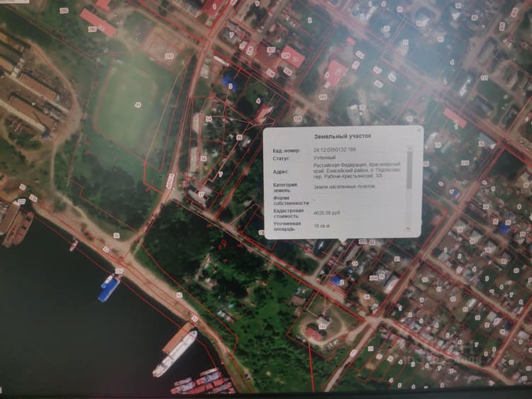532x399 pixels.
Task: Click the large white ship at dock
Action: (x=174, y=354)
